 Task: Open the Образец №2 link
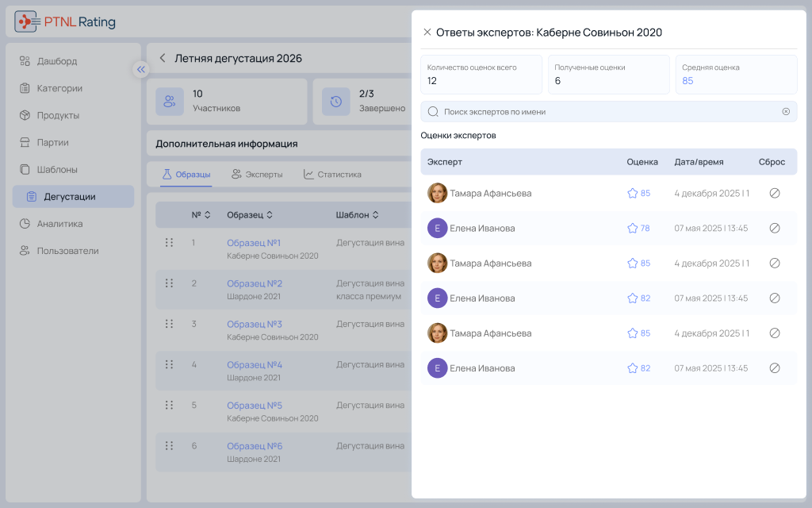click(255, 283)
